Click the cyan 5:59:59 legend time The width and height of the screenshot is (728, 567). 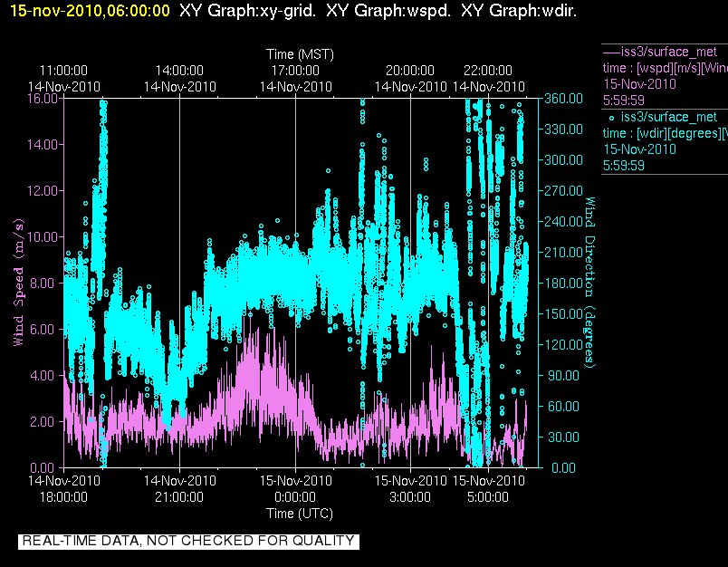624,166
